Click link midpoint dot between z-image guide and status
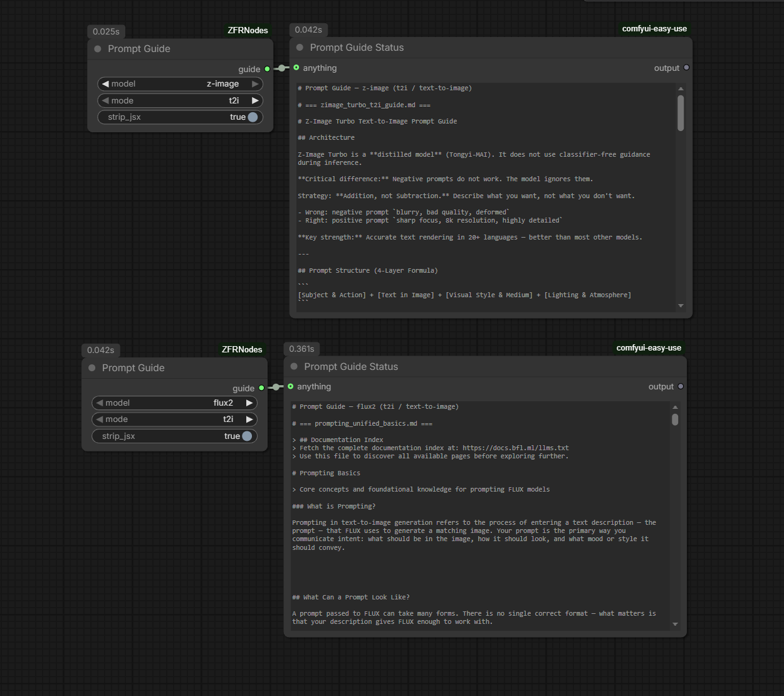This screenshot has height=696, width=784. click(x=282, y=68)
